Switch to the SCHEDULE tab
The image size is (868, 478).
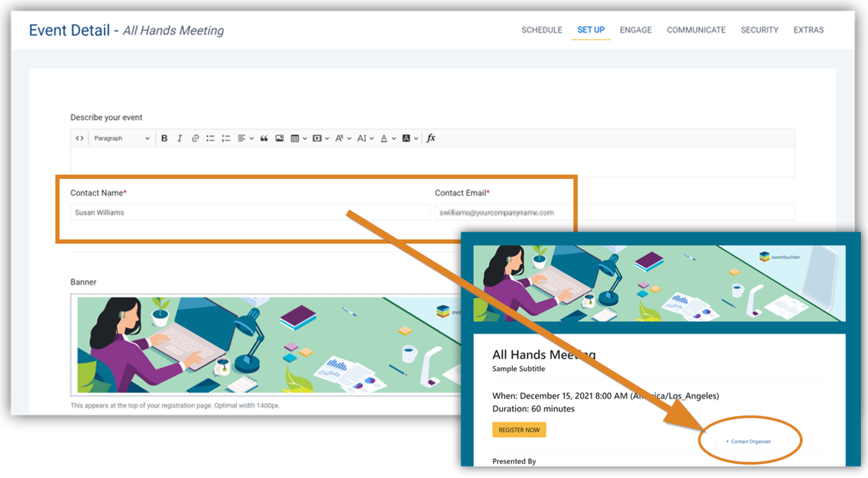(x=542, y=30)
